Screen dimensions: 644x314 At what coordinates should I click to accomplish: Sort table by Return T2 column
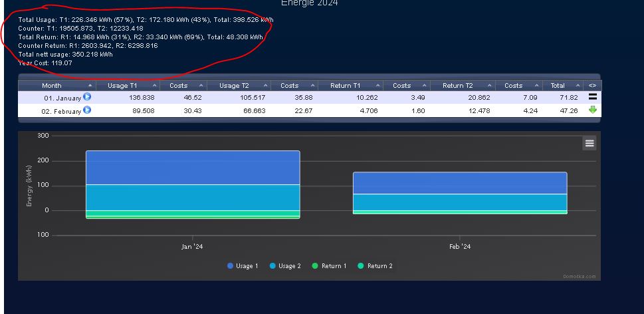point(463,86)
